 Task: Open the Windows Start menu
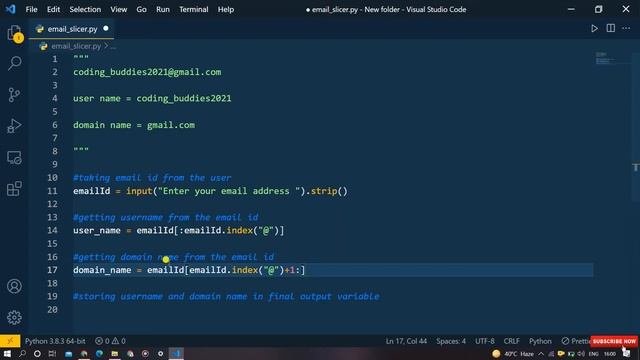point(7,353)
